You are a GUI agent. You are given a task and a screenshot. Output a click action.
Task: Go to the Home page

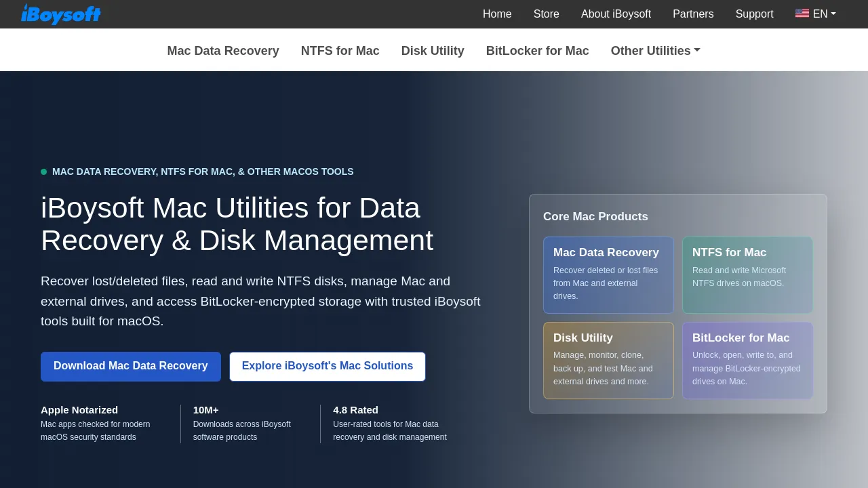click(x=497, y=14)
